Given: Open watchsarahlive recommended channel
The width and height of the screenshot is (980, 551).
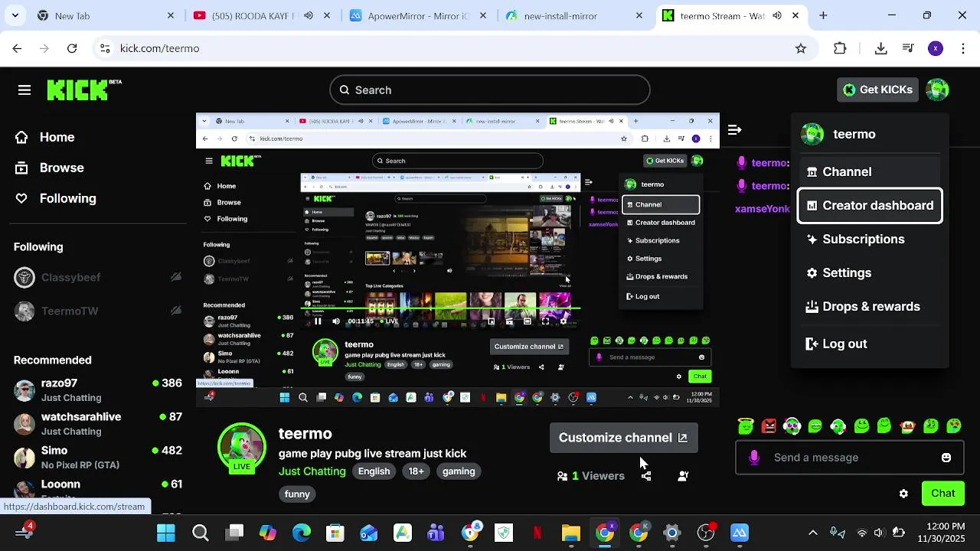Looking at the screenshot, I should [x=98, y=423].
